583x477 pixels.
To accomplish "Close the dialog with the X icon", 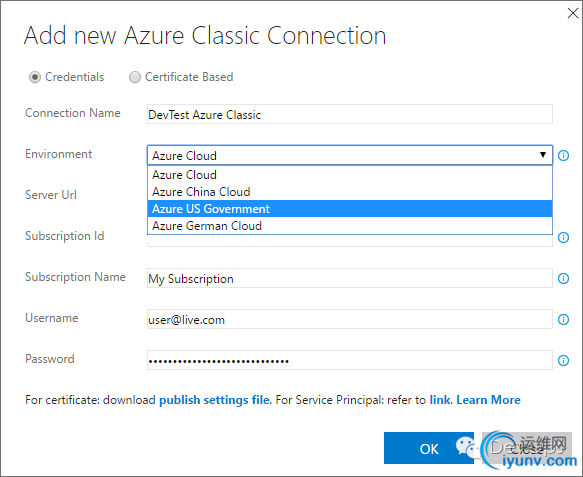I will (x=573, y=13).
